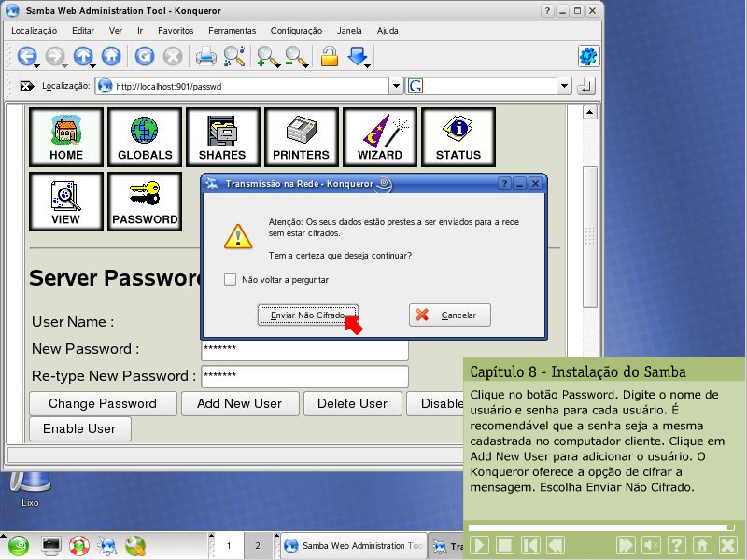Viewport: 747px width, 560px height.
Task: Open the View config icon
Action: 66,202
